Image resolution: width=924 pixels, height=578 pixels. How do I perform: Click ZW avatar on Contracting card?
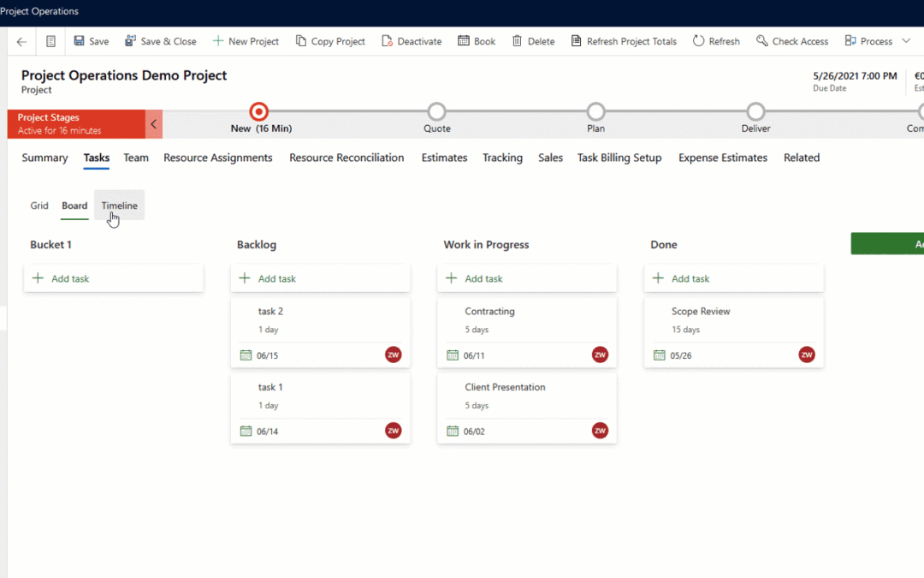600,355
